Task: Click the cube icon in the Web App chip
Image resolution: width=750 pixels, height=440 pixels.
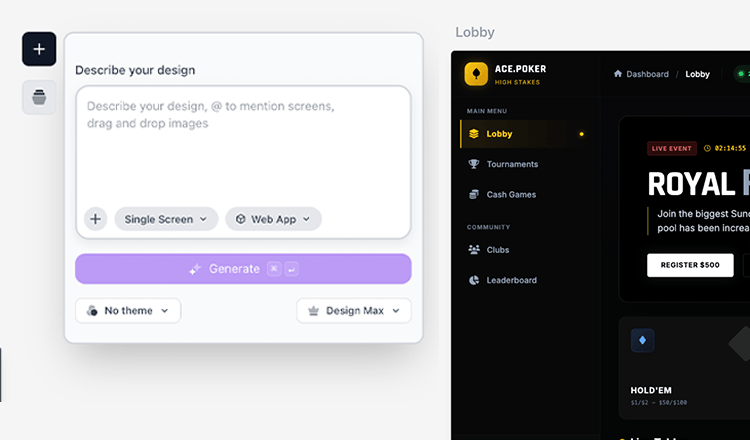Action: 241,219
